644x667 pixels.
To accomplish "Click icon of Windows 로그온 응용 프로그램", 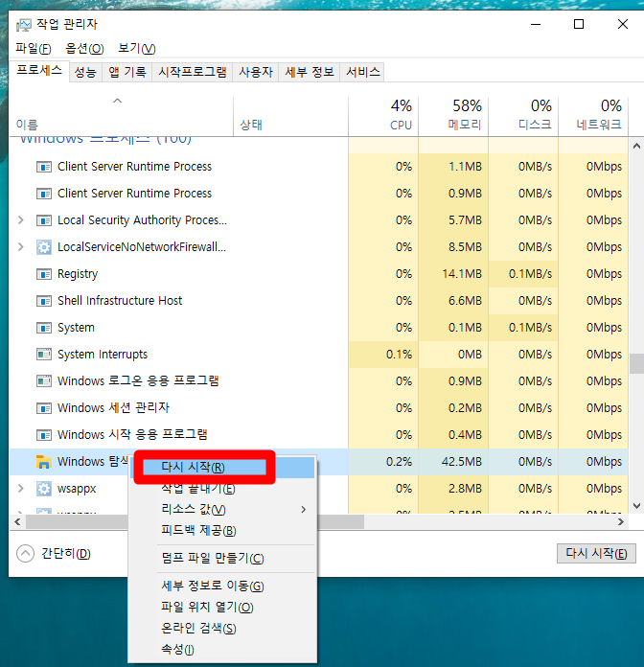I will 44,381.
